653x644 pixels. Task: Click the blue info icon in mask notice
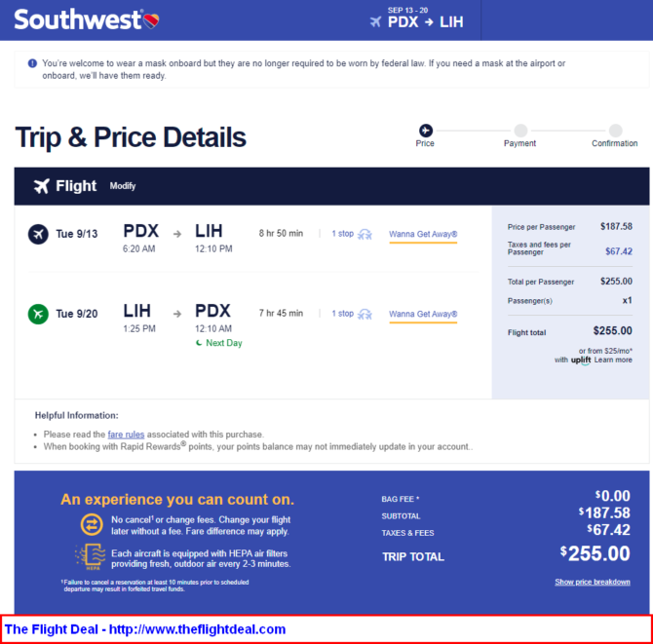tap(32, 63)
